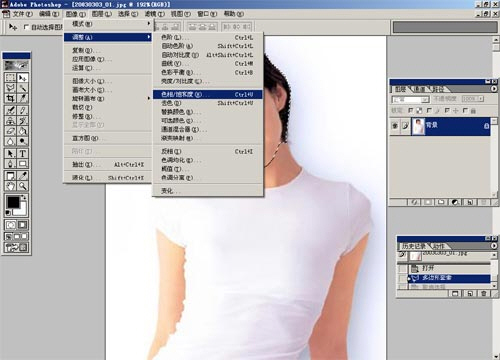Click create new layer button
This screenshot has width=500, height=360.
click(x=470, y=202)
